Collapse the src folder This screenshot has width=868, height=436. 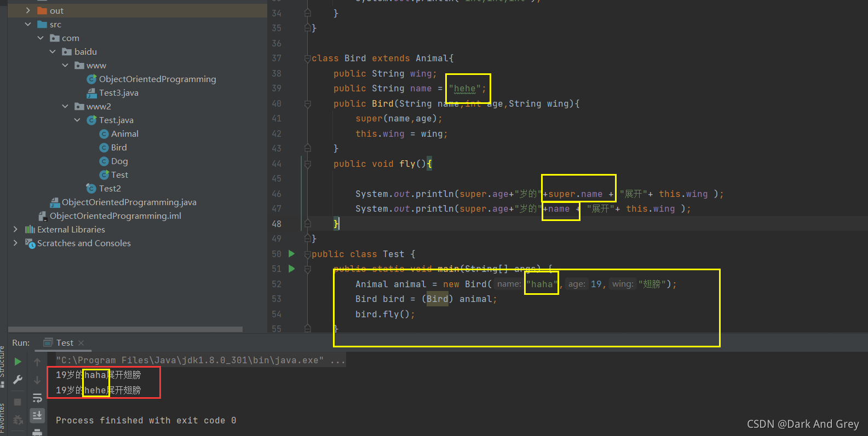[28, 24]
